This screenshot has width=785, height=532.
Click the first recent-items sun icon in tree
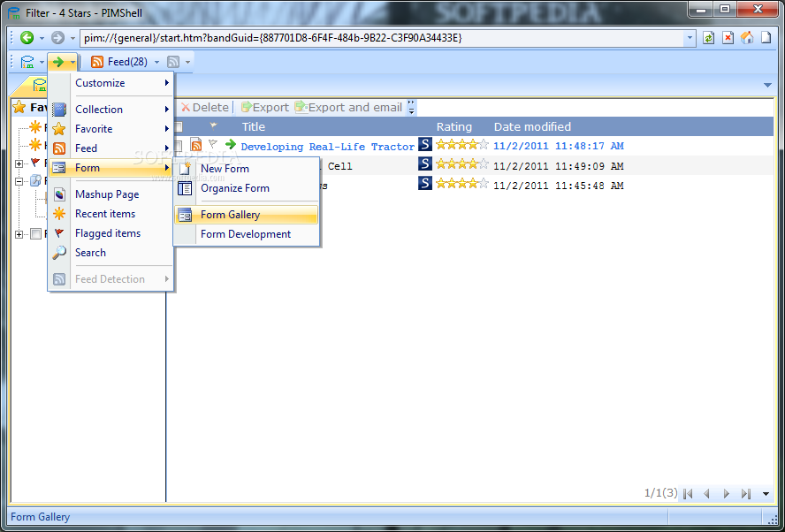35,126
